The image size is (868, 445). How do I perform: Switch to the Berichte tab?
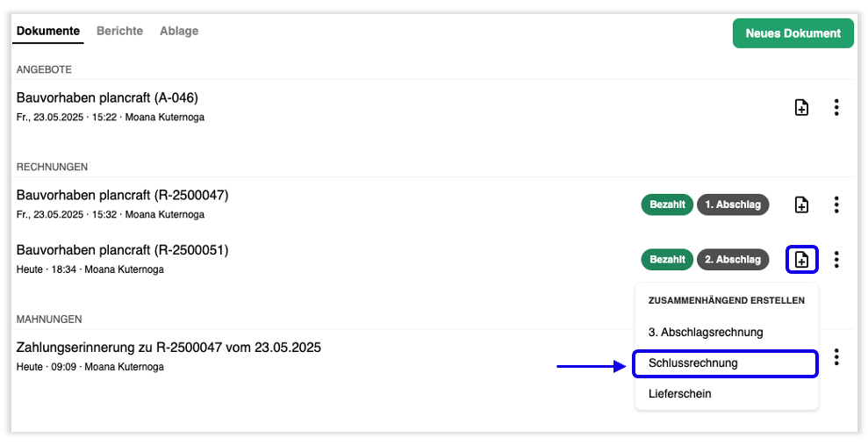[119, 31]
